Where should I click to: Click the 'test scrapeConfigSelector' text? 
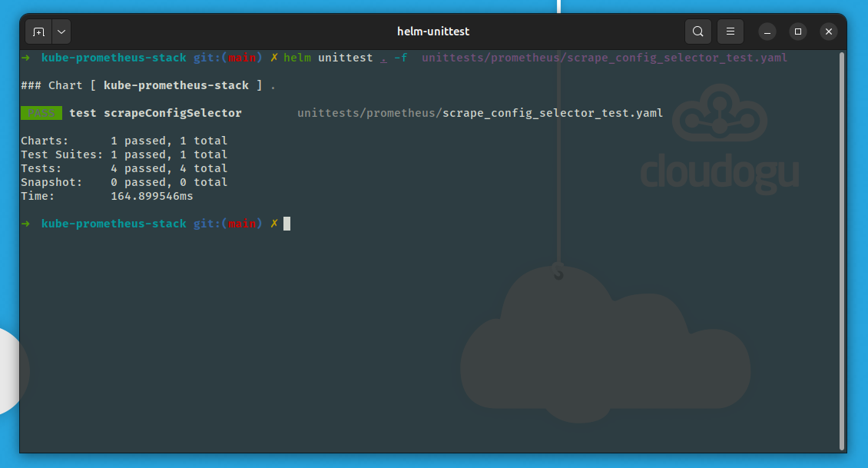[156, 113]
